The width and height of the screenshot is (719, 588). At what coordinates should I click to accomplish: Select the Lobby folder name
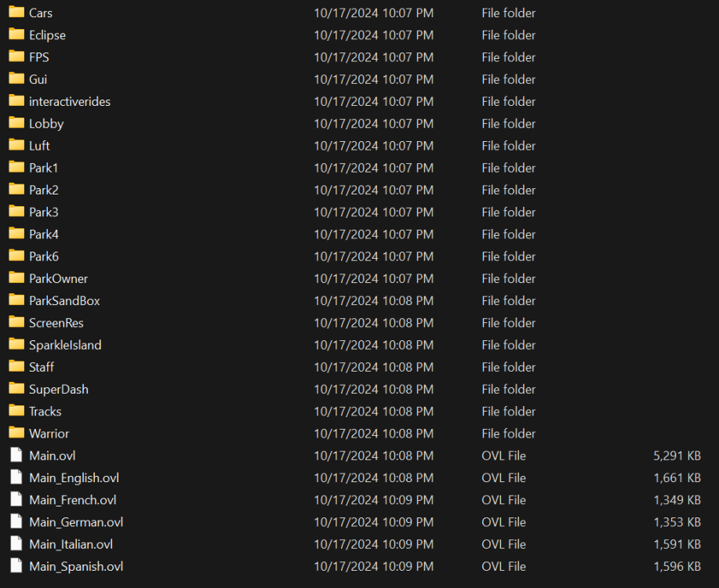pos(46,124)
